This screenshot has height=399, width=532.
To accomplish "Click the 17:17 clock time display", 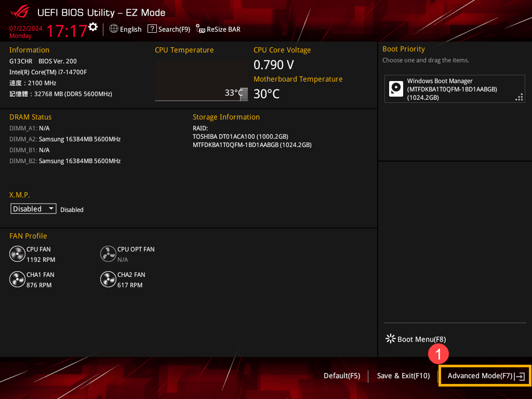I will tap(66, 31).
